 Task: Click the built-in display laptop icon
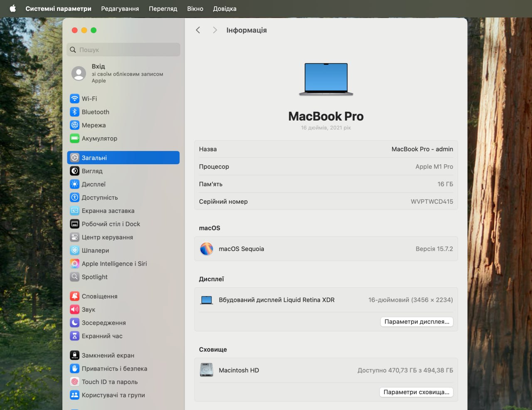click(207, 300)
